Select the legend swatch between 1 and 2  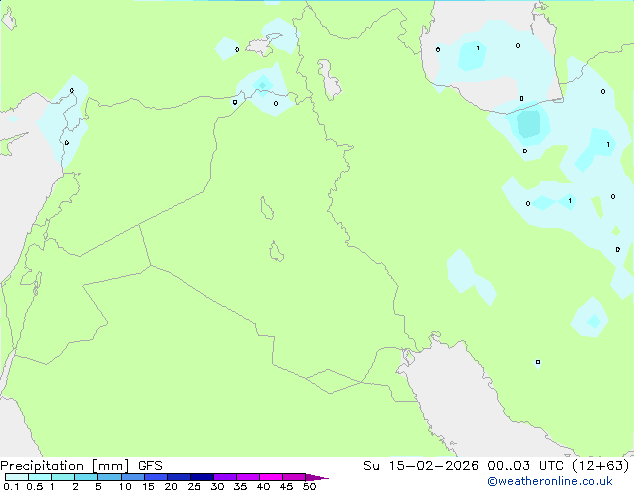pos(63,477)
